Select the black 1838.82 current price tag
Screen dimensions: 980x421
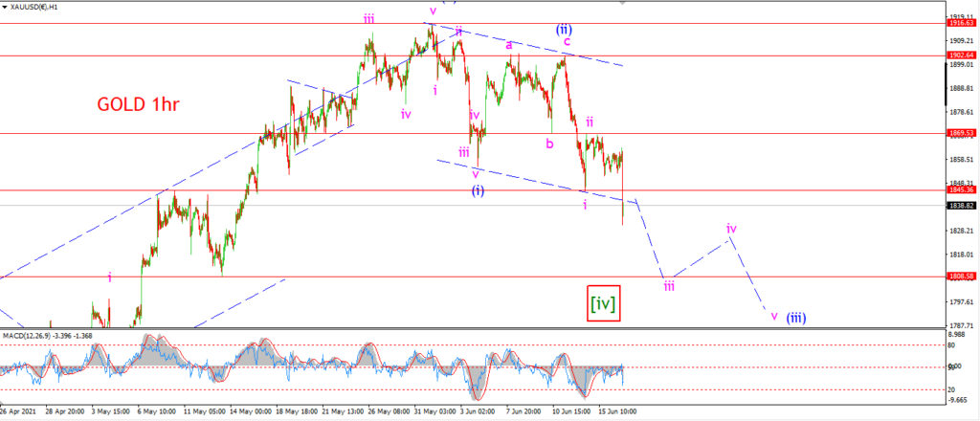(x=963, y=205)
